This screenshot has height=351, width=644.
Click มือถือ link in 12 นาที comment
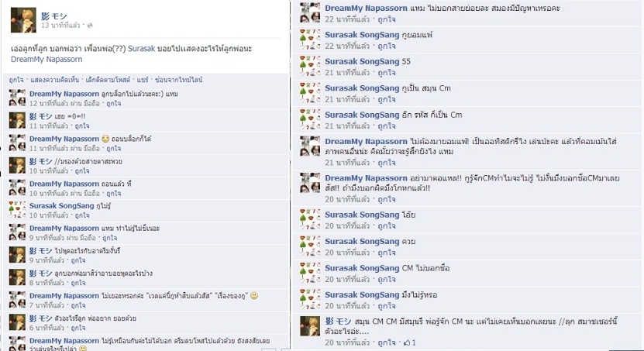(91, 104)
